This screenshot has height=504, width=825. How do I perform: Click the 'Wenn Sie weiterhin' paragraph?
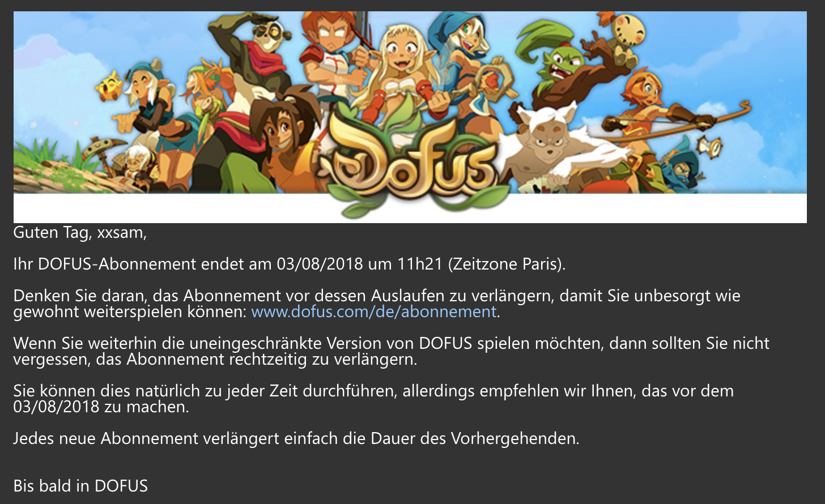pyautogui.click(x=391, y=351)
